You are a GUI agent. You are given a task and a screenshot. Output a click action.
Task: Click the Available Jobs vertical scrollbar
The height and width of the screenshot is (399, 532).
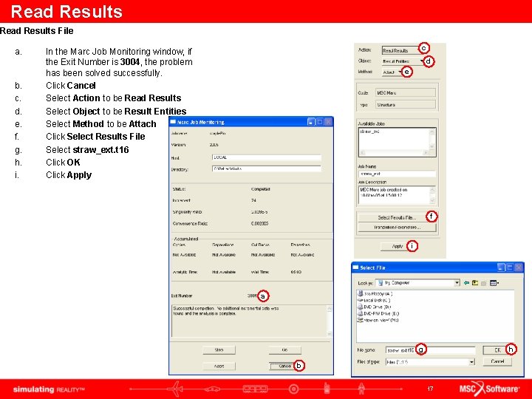tap(432, 139)
